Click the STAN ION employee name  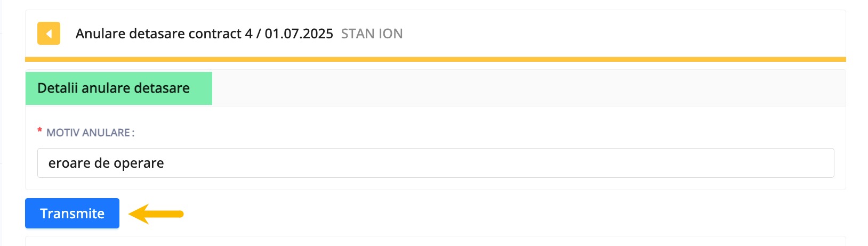(372, 34)
